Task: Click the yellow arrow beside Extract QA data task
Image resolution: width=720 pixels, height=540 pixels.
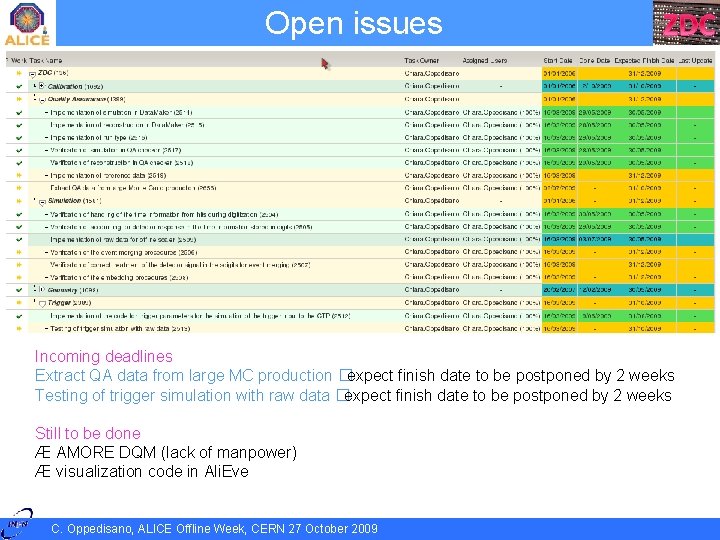Action: [19, 188]
